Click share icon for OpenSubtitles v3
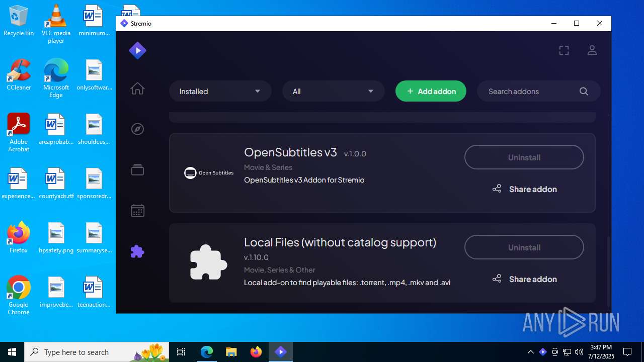This screenshot has width=644, height=362. [497, 189]
